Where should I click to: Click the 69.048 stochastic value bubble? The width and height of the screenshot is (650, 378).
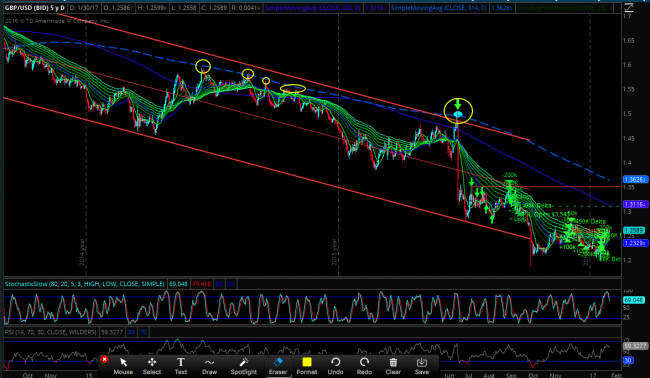[634, 300]
